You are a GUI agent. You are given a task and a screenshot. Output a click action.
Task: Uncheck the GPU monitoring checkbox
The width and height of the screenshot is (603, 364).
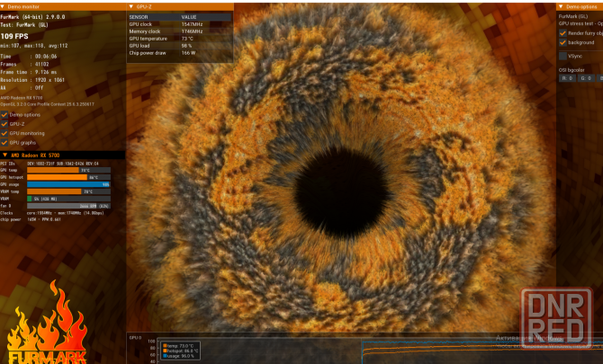(4, 133)
